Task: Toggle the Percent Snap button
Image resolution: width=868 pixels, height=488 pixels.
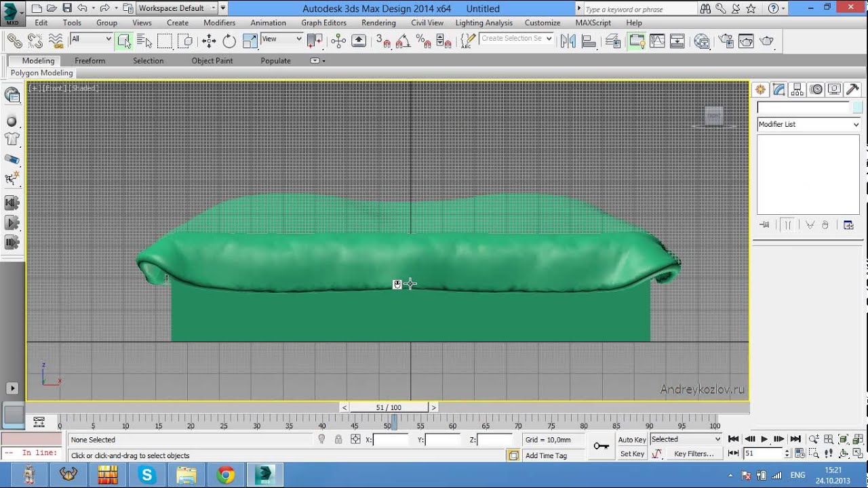Action: 424,41
